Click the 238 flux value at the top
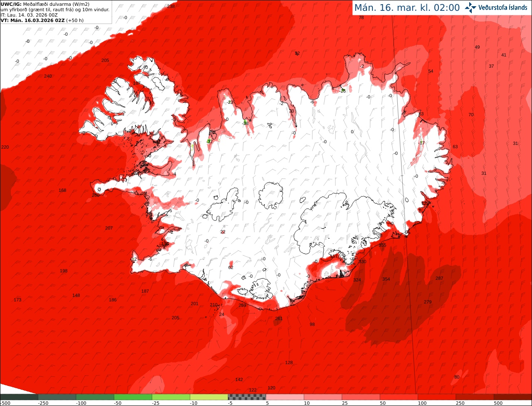Image resolution: width=532 pixels, height=406 pixels. (171, 6)
